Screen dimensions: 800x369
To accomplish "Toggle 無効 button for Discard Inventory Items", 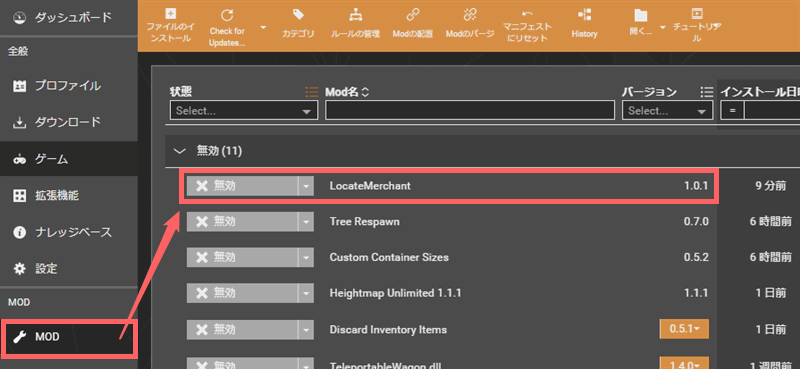I will 242,330.
